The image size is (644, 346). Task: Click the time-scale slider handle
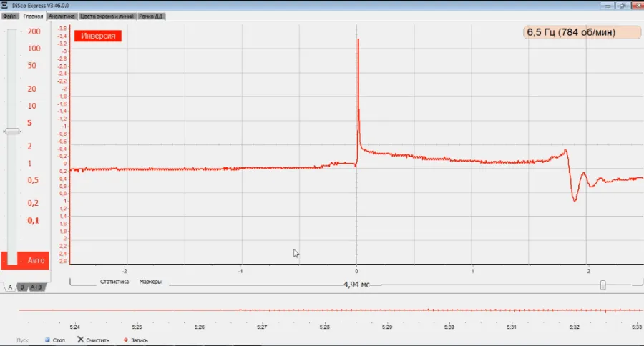point(602,285)
